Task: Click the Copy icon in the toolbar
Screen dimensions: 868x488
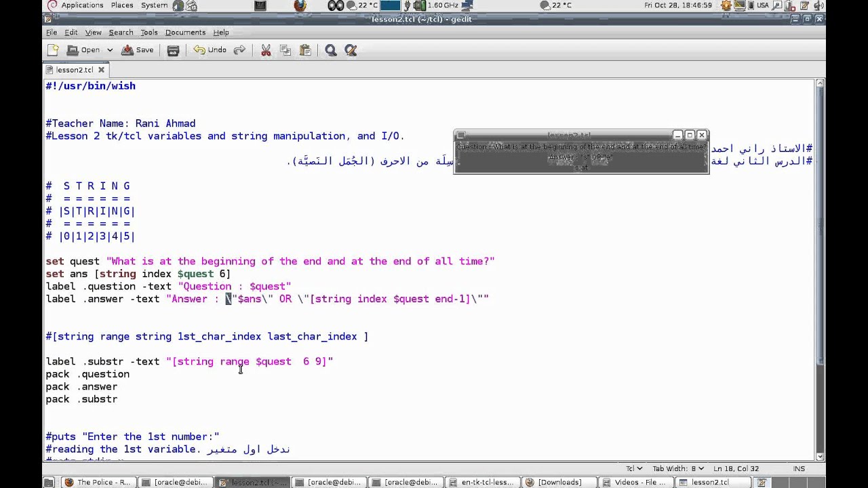Action: (285, 50)
